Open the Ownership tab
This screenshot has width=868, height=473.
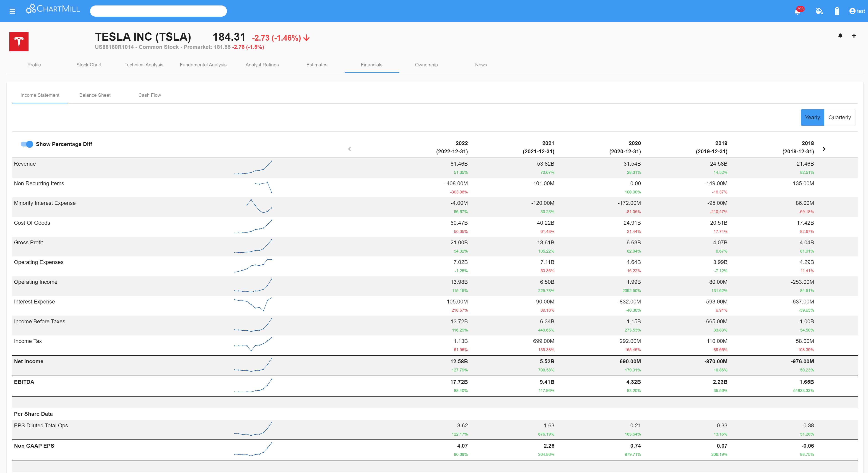pyautogui.click(x=426, y=65)
